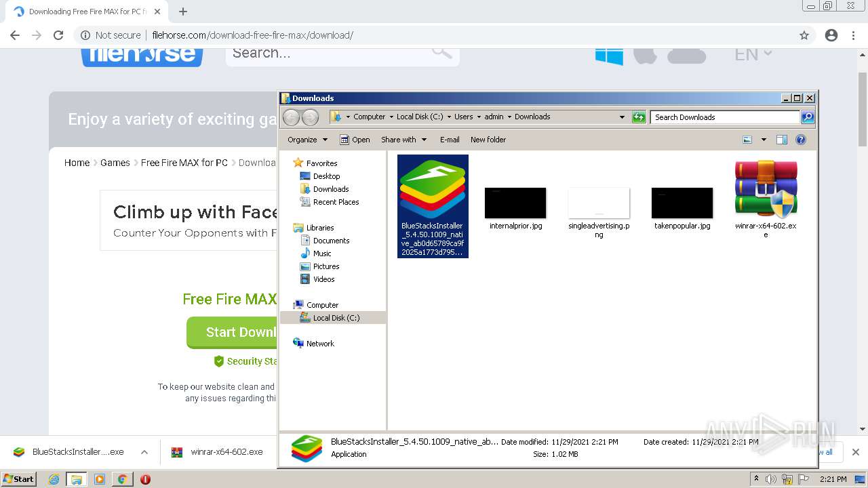Open BlueStacksInstaller download item options arrow
868x488 pixels.
144,452
